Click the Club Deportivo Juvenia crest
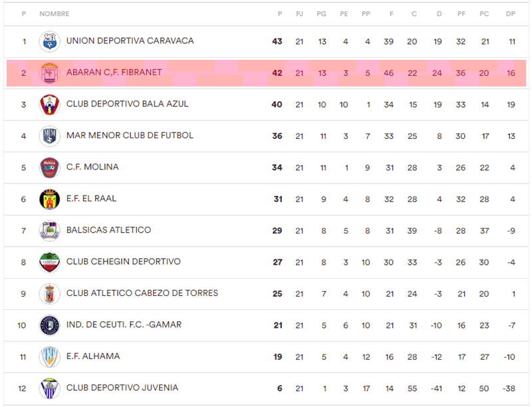The height and width of the screenshot is (407, 532). pyautogui.click(x=49, y=388)
